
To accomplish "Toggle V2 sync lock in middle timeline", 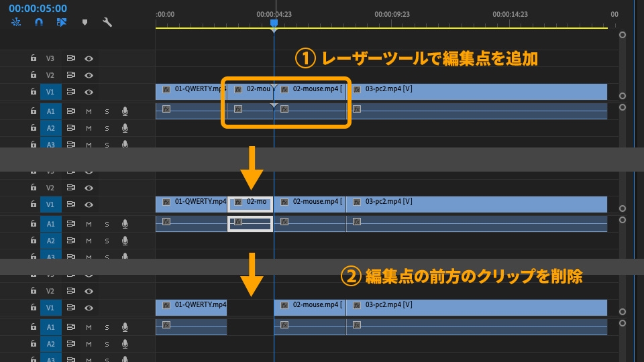I will point(70,188).
